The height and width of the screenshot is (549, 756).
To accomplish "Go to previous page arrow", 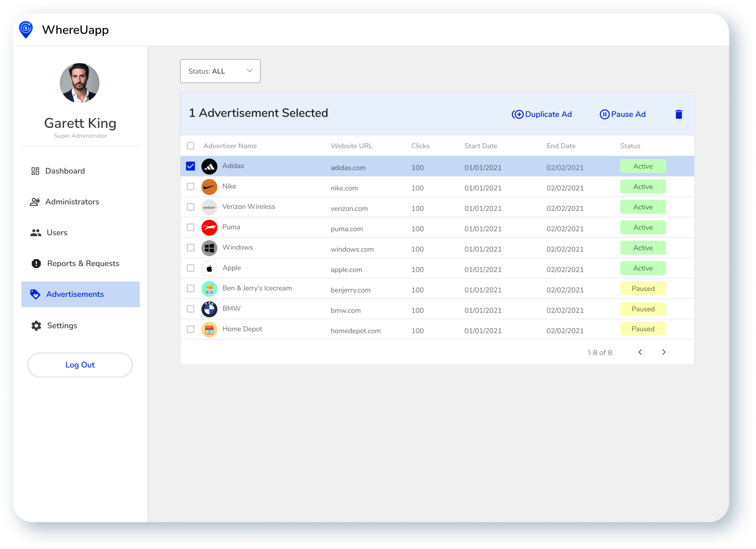I will point(640,352).
